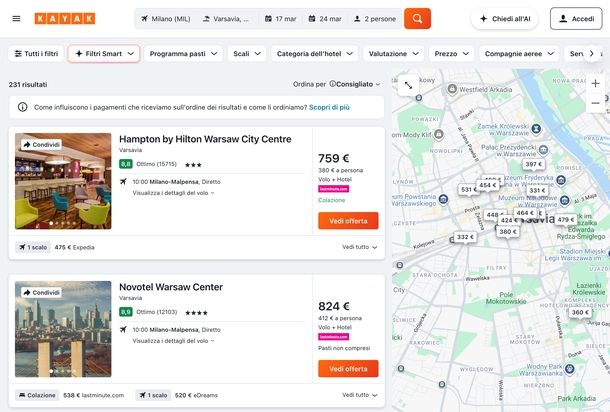This screenshot has height=412, width=610.
Task: Share the Hampton by Hilton listing
Action: coord(42,145)
